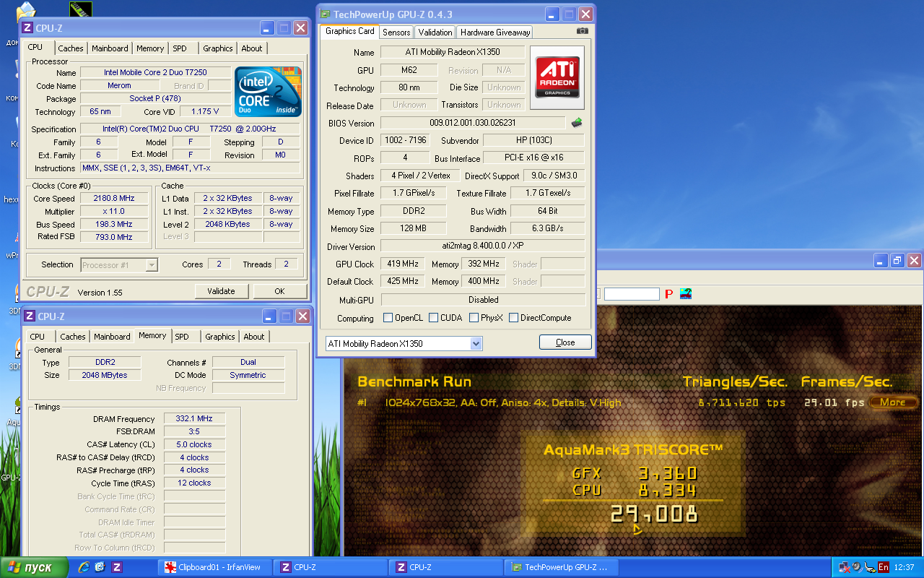Open the Start menu (пуск)
The height and width of the screenshot is (578, 924).
33,567
